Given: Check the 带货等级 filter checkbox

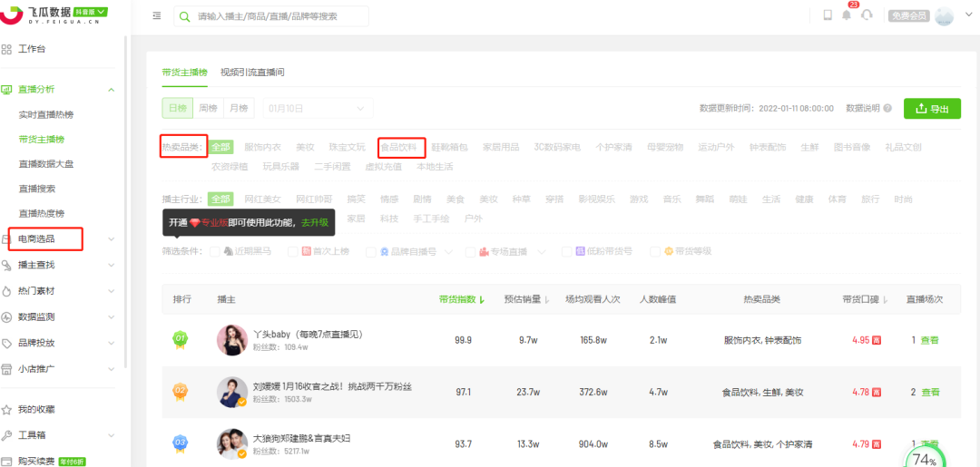Looking at the screenshot, I should (655, 251).
